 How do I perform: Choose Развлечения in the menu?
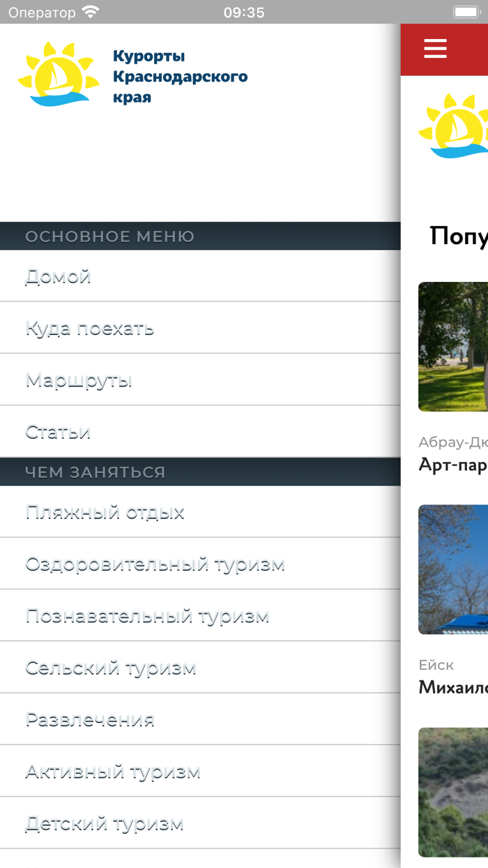pyautogui.click(x=200, y=719)
